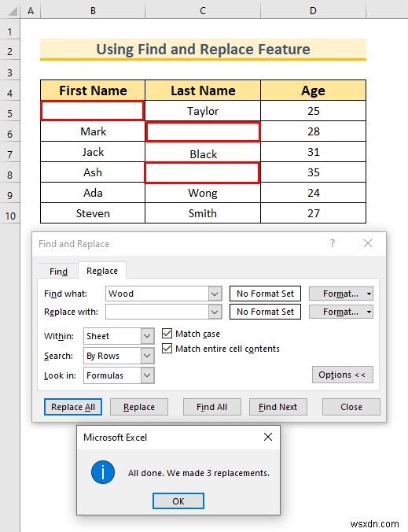Select the Age cell with 31

[313, 152]
